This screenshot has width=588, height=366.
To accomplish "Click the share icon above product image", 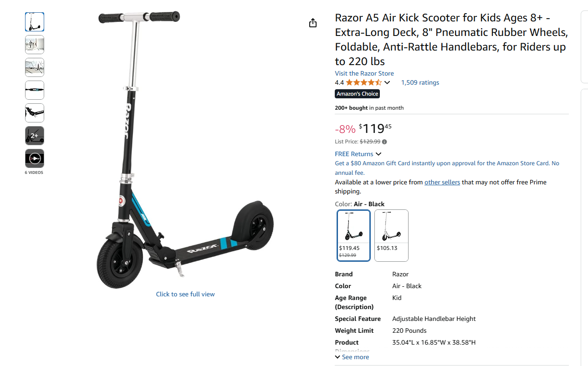I will coord(313,23).
